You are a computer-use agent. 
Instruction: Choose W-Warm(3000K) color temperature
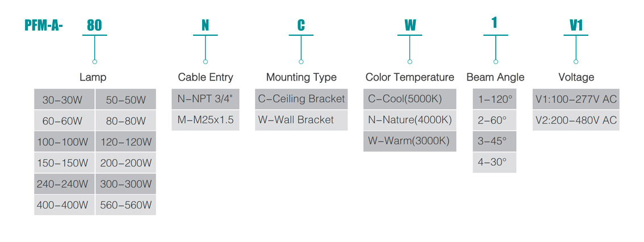click(x=409, y=141)
